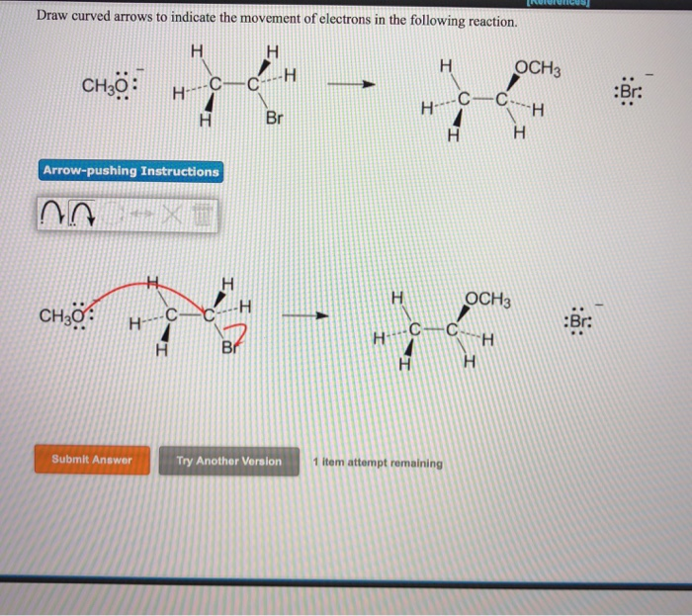The image size is (692, 616).
Task: Click the OCH3 group in editor product
Action: 487,300
